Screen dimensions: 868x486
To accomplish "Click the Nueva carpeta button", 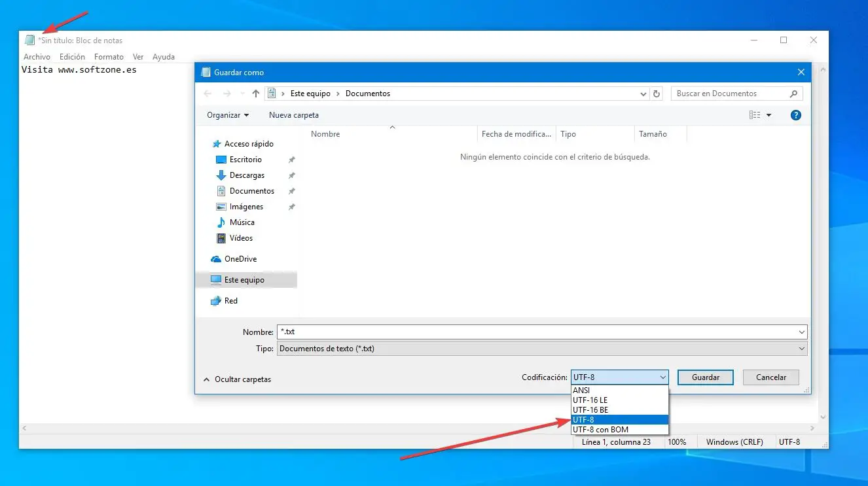I will 294,115.
